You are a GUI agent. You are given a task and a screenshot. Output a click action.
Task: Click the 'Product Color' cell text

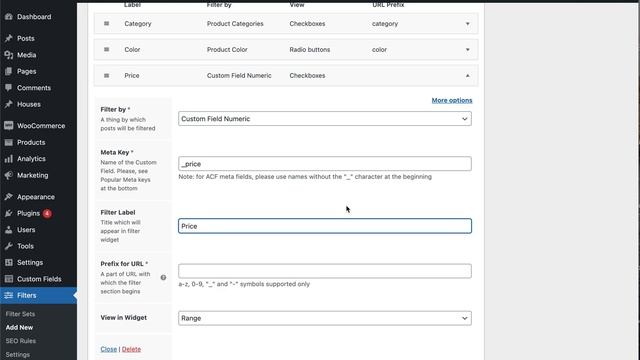[227, 49]
